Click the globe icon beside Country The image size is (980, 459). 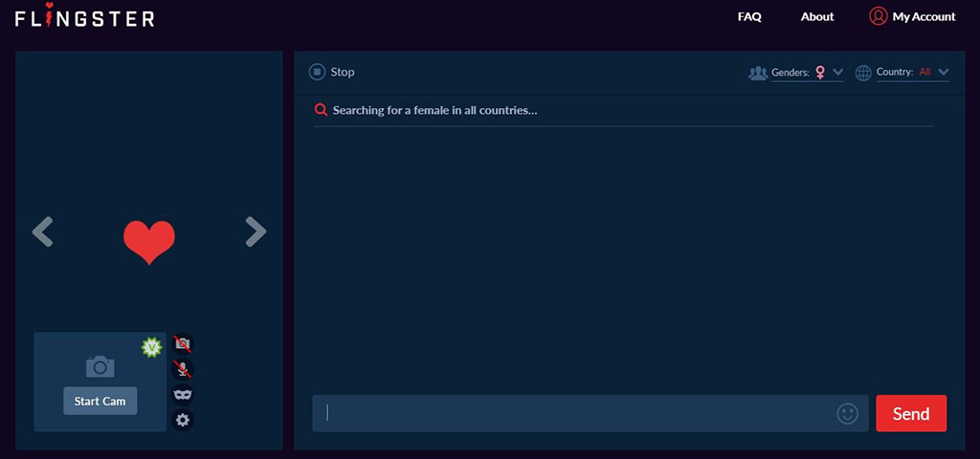pyautogui.click(x=863, y=73)
